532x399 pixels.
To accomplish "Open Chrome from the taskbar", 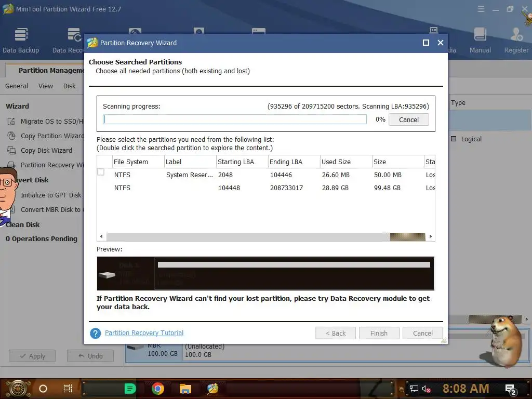I will point(158,389).
